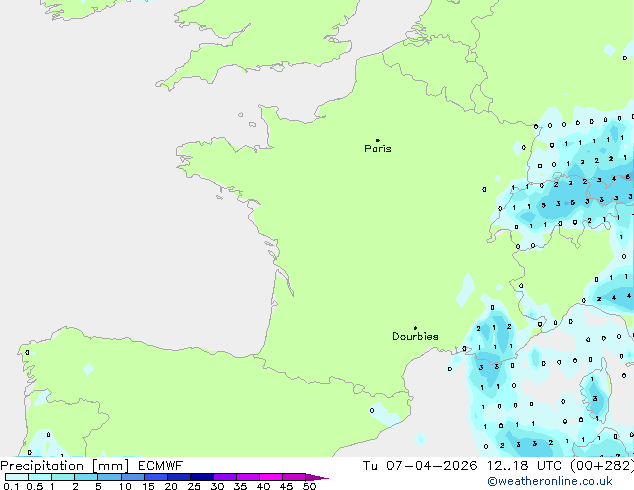Select the 25–30 mm legend color swatch

[x=201, y=477]
